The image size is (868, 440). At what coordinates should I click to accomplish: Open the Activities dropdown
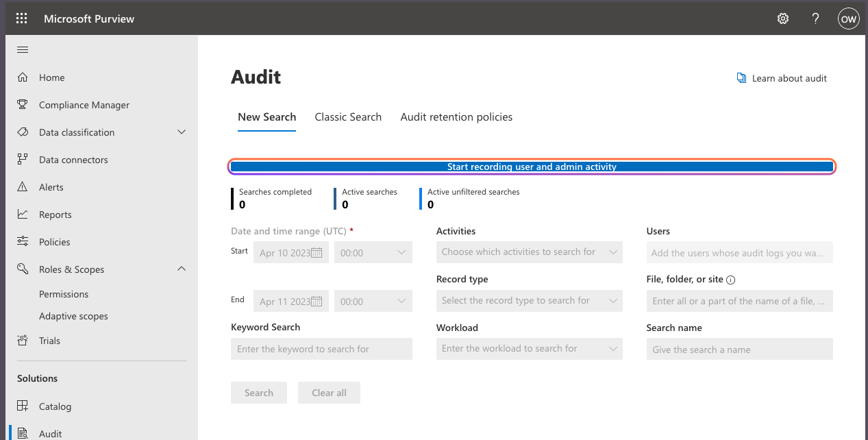[529, 252]
